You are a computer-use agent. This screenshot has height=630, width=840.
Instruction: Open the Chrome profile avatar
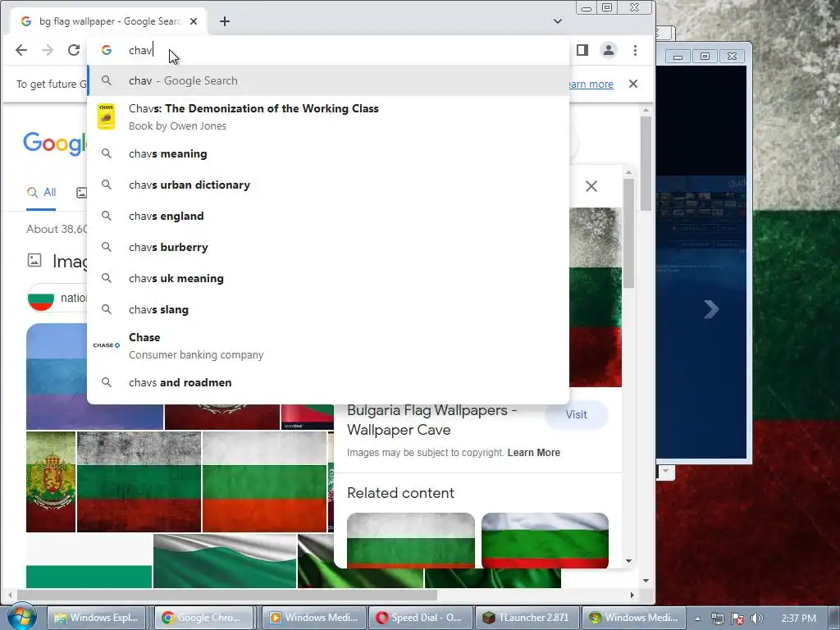pos(609,50)
